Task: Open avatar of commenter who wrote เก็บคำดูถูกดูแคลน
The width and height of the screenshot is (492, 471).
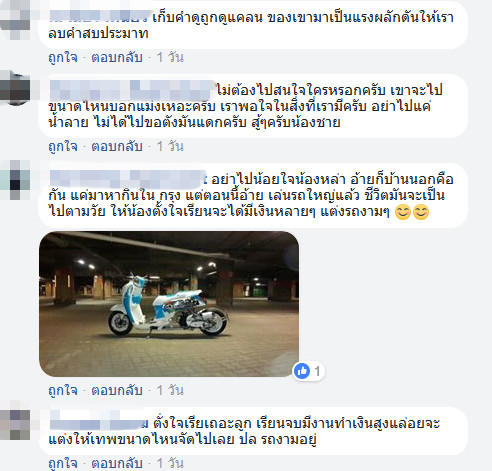Action: 15,20
